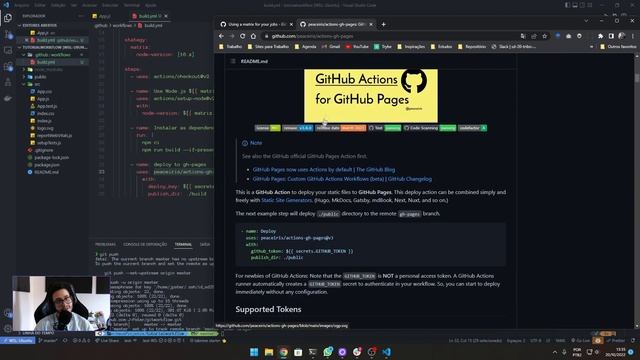The width and height of the screenshot is (640, 360).
Task: Switch to Chrome in taskbar
Action: tap(283, 352)
